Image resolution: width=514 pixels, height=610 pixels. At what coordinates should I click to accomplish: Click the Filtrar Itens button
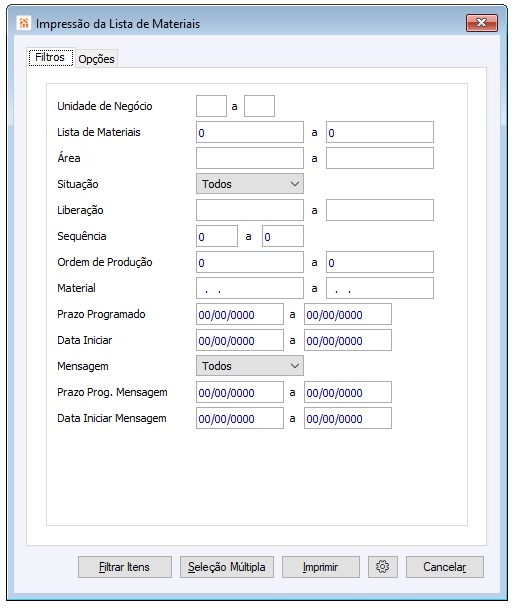(x=125, y=567)
